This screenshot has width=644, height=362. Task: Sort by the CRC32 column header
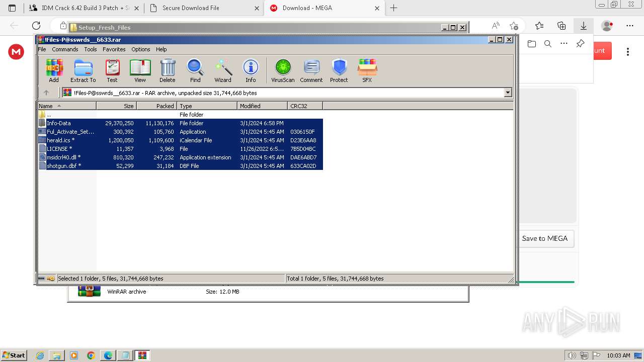(305, 106)
